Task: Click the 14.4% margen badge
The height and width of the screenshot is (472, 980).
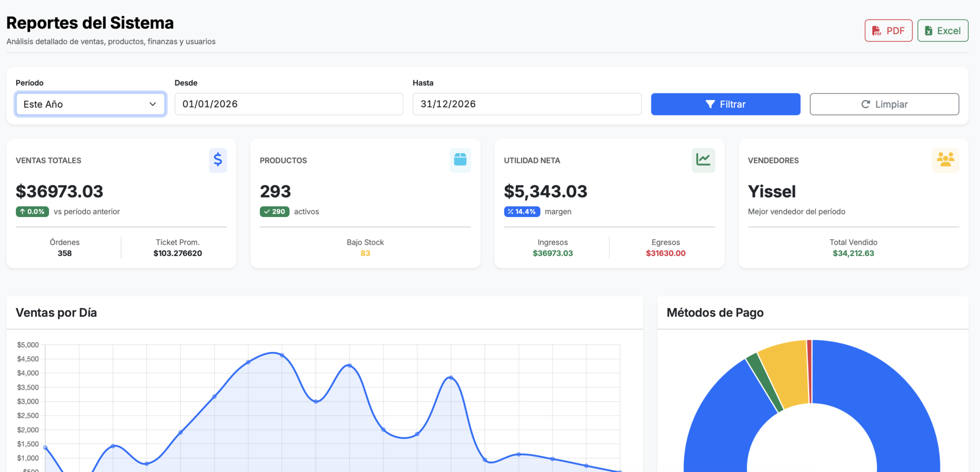Action: coord(522,211)
